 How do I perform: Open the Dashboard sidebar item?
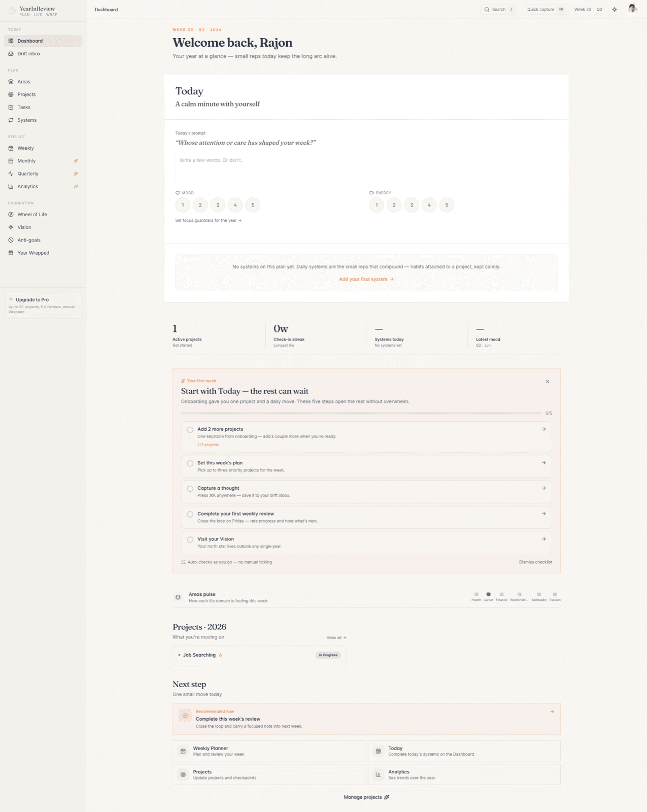[x=43, y=41]
